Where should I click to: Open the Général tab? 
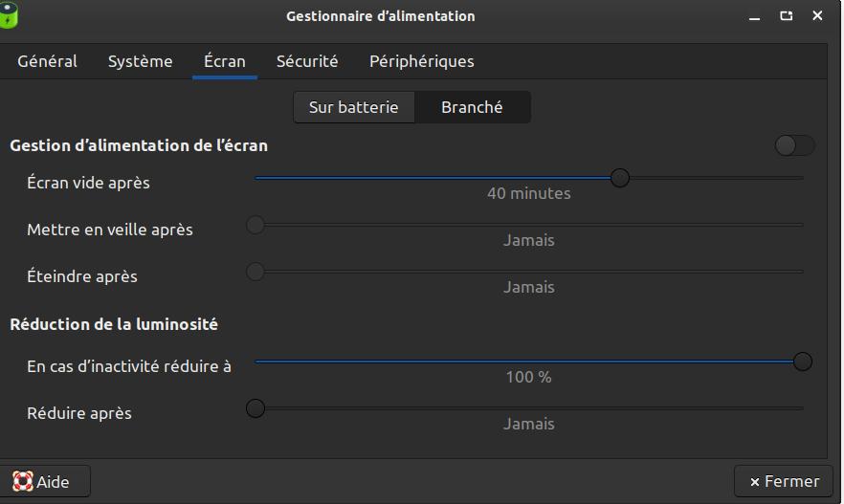48,61
